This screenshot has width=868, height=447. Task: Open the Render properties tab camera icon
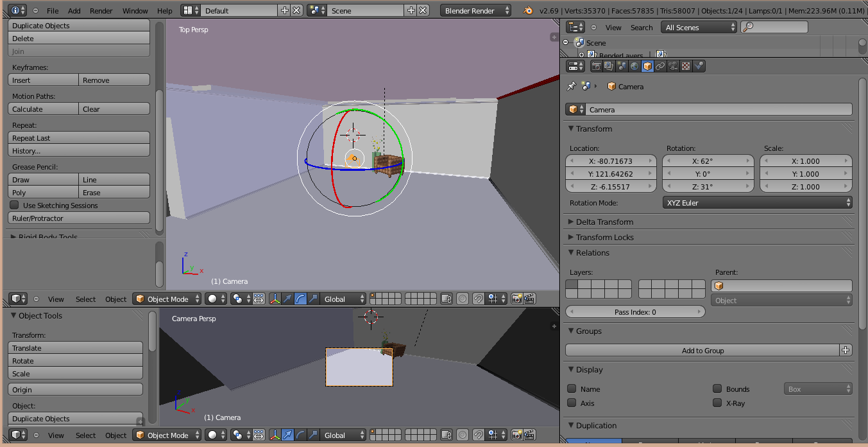click(x=597, y=66)
